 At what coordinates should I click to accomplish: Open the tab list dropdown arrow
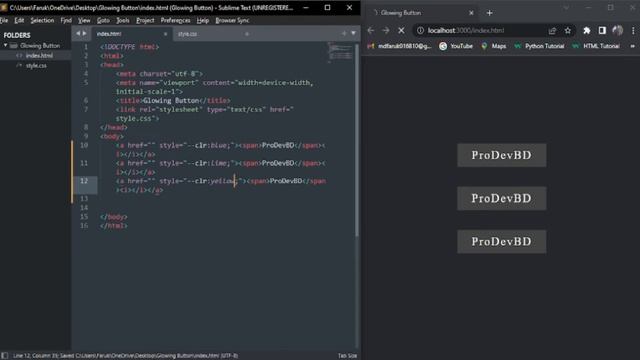click(353, 33)
